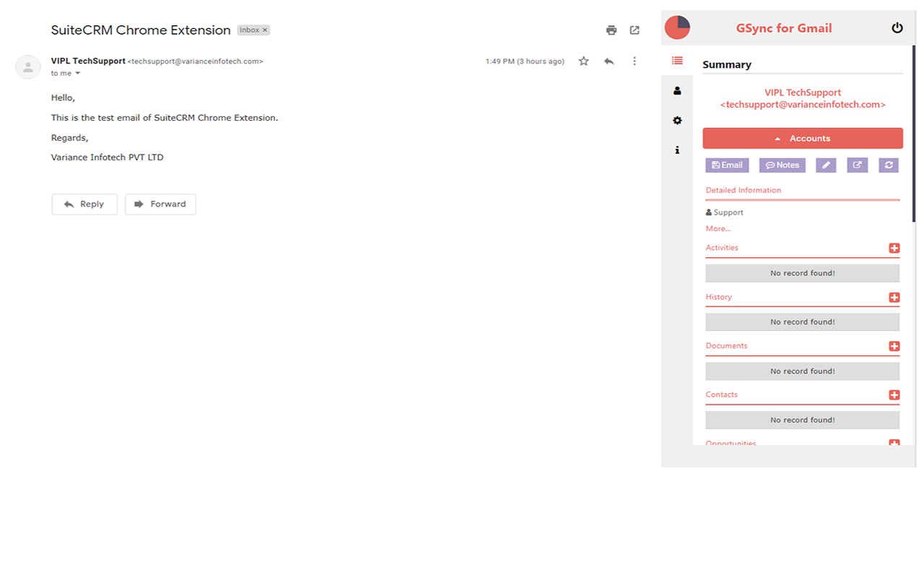The width and height of the screenshot is (924, 578).
Task: Reply to the email with the Reply button
Action: [84, 204]
